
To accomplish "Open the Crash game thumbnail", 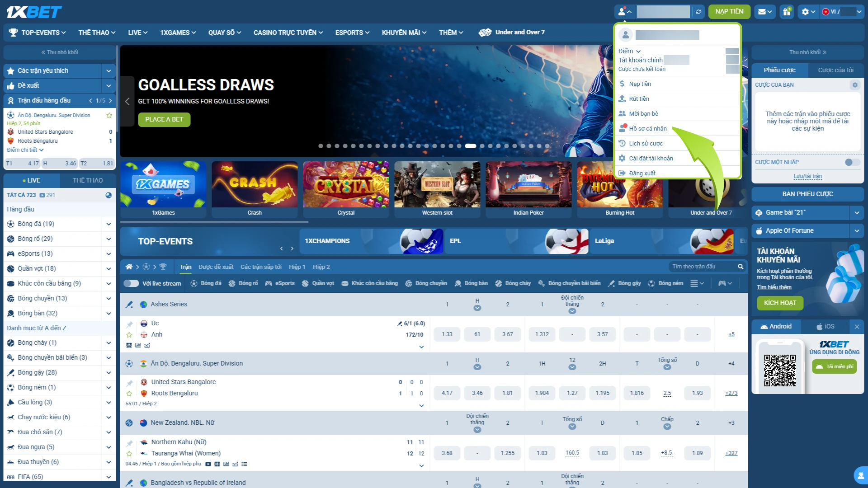I will tap(255, 190).
